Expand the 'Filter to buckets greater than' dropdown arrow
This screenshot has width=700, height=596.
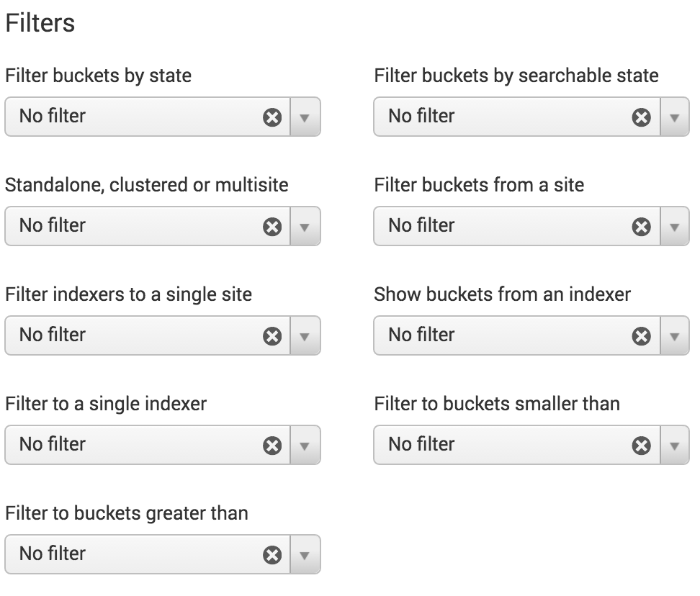(x=305, y=555)
